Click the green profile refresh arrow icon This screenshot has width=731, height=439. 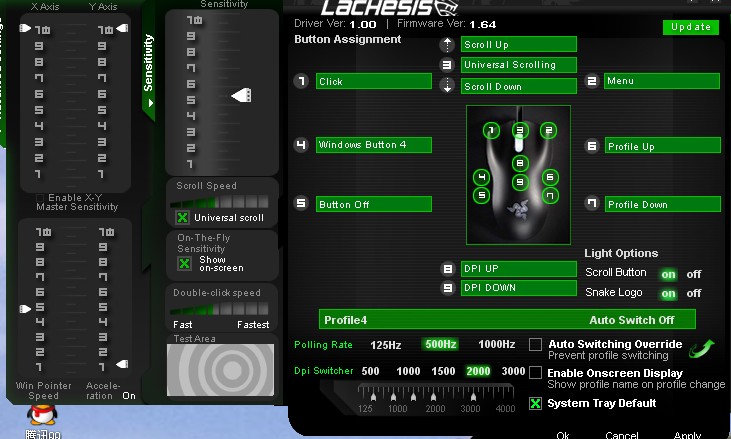701,348
